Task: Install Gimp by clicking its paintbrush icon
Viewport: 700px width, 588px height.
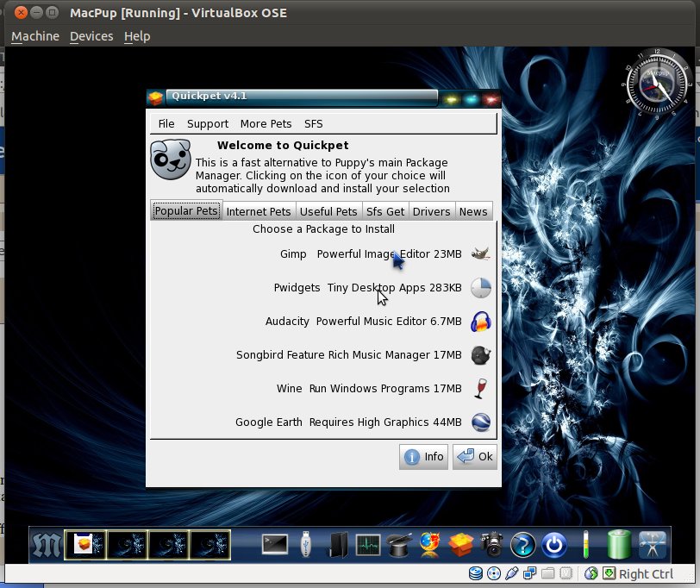Action: pyautogui.click(x=480, y=253)
